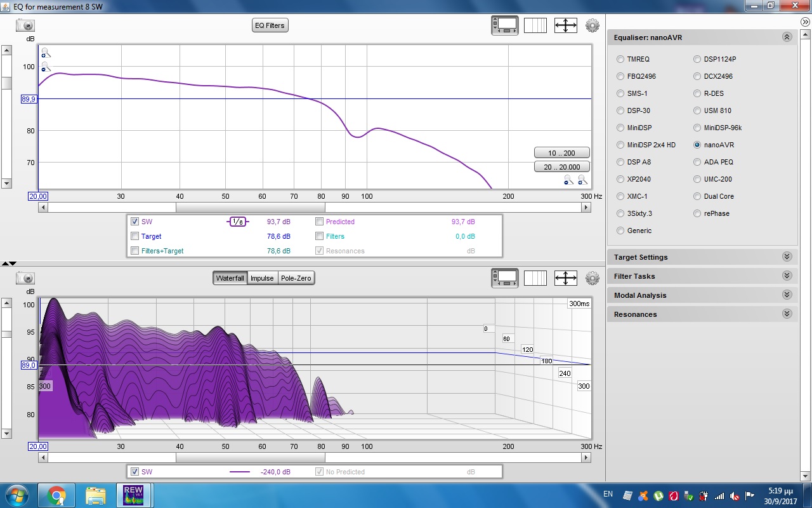The image size is (812, 508).
Task: Open Google Chrome from the taskbar
Action: 56,495
